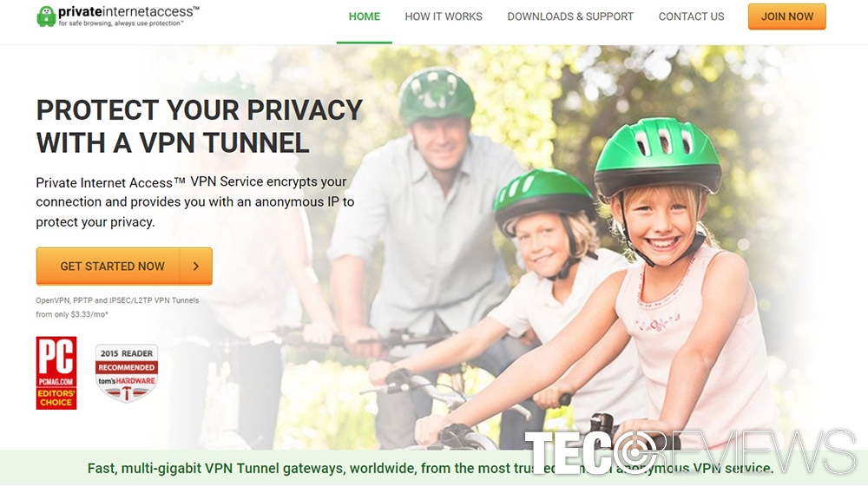The image size is (868, 487).
Task: Click the Private Internet Access VPN description paragraph
Action: [194, 202]
